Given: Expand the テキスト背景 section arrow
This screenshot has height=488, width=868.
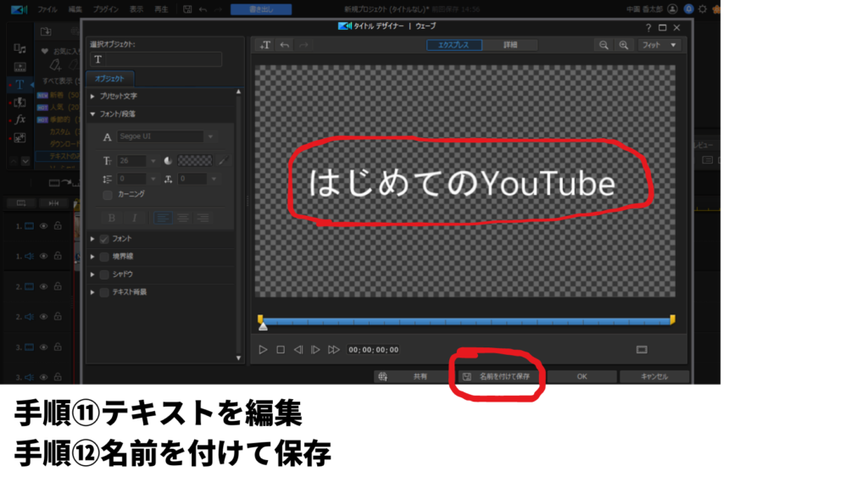Looking at the screenshot, I should [92, 292].
